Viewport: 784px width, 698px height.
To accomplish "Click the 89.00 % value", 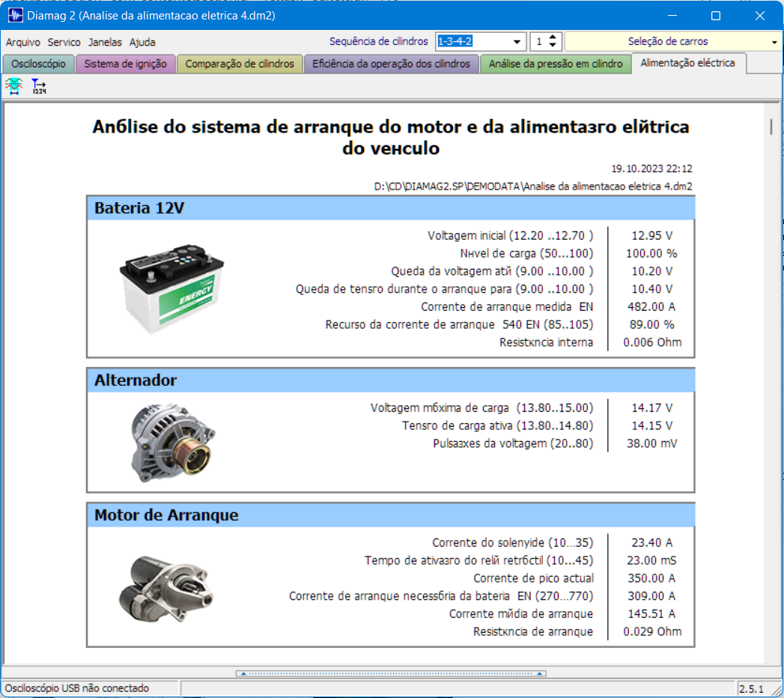I will click(x=652, y=324).
